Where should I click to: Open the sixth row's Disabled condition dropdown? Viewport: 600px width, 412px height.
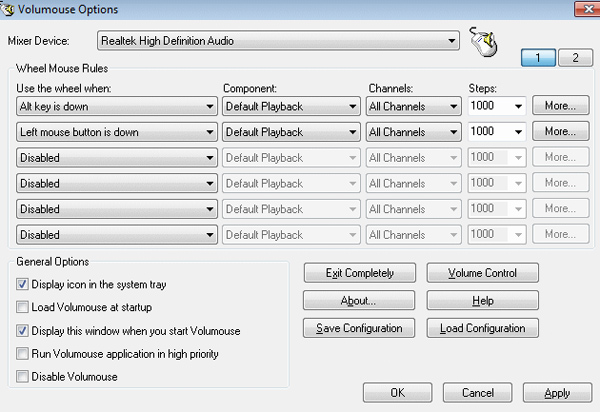(x=117, y=234)
